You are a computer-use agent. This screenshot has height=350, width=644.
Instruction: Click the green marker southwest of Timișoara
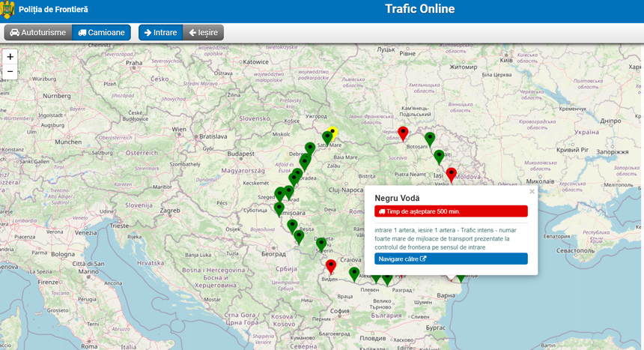(292, 226)
